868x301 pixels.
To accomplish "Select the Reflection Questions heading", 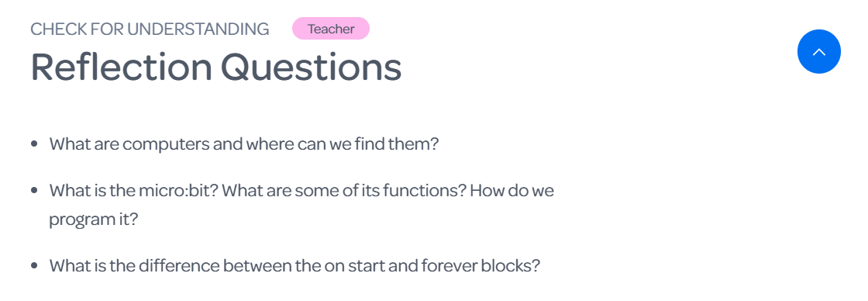I will pos(216,67).
